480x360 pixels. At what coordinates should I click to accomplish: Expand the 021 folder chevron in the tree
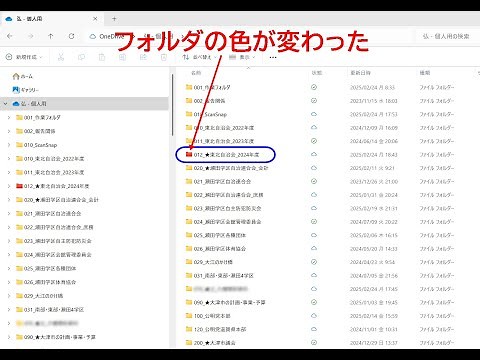point(9,213)
